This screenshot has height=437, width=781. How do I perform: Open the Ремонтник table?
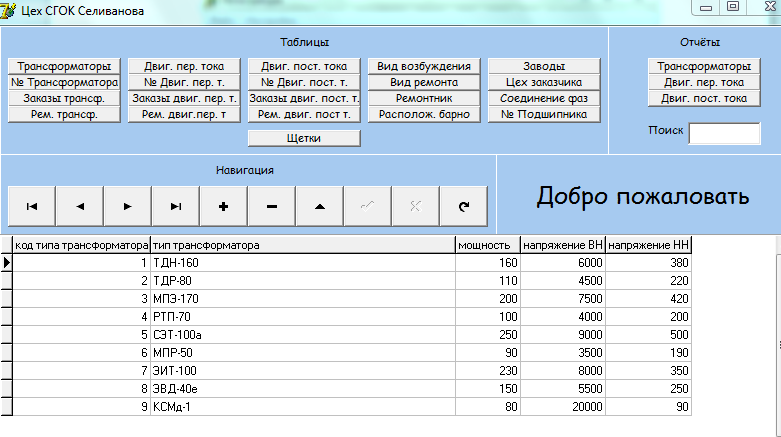click(x=424, y=98)
